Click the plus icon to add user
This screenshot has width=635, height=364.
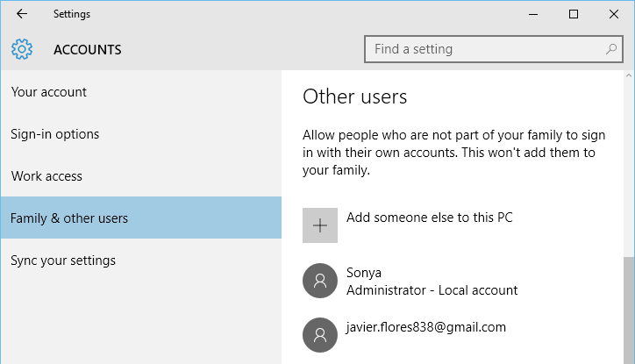pyautogui.click(x=319, y=225)
